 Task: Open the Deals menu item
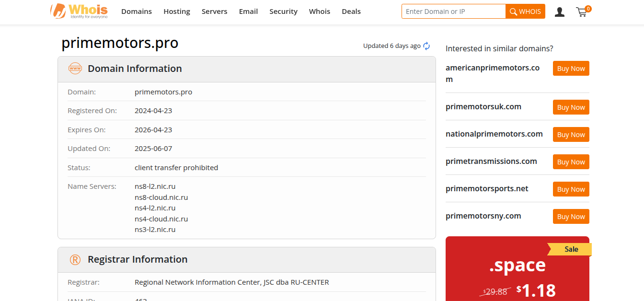pos(351,12)
